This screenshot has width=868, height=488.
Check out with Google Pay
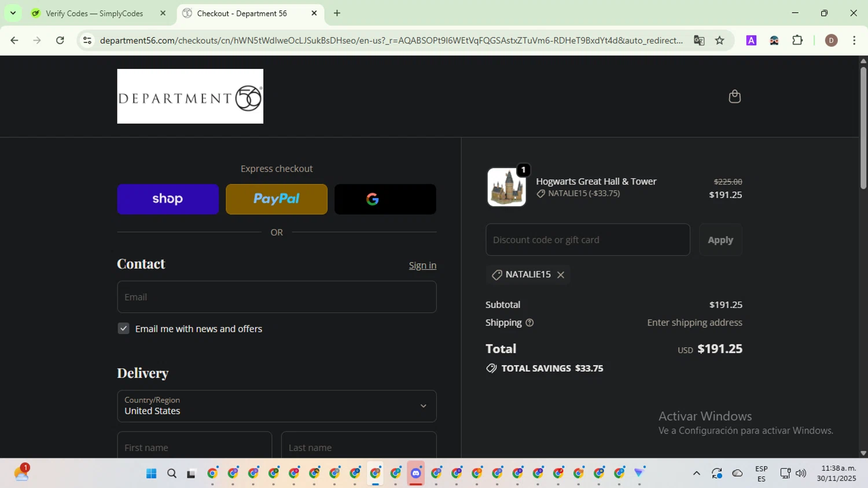(x=385, y=199)
